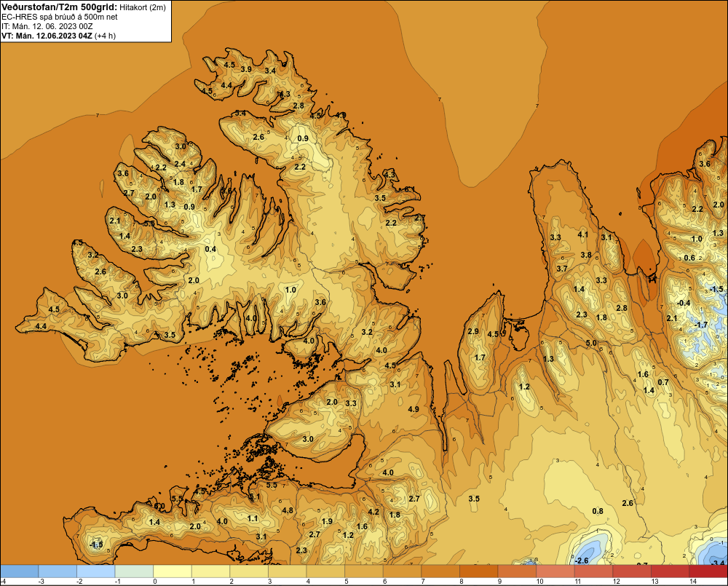Click the 5.1 temperature value on the map
Viewport: 728px width, 586px height.
click(254, 497)
